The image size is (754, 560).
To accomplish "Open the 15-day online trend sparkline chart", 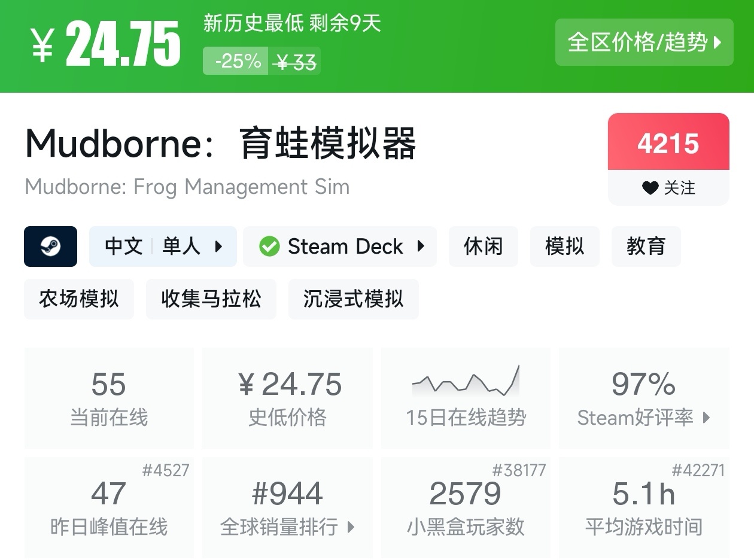I will tap(466, 381).
